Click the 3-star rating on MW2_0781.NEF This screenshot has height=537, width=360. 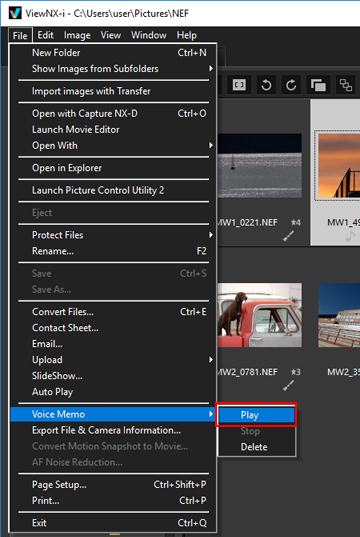coord(296,372)
